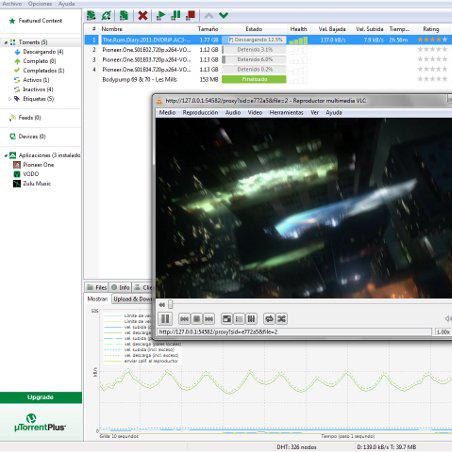Screen dimensions: 452x452
Task: Open the Ver menu in VLC
Action: pos(315,113)
